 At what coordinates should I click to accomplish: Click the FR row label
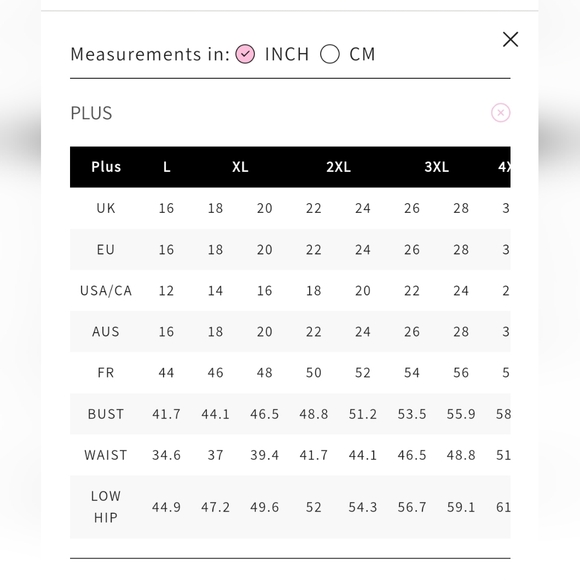click(x=106, y=372)
